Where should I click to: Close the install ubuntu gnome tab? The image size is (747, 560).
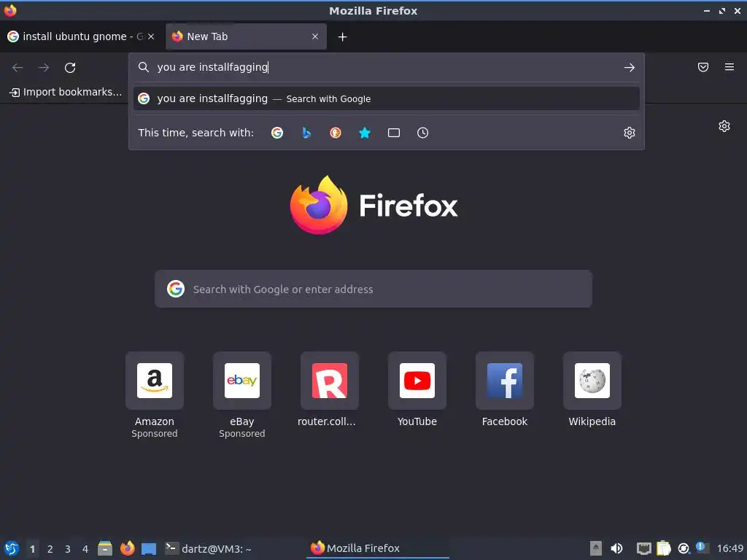[151, 36]
